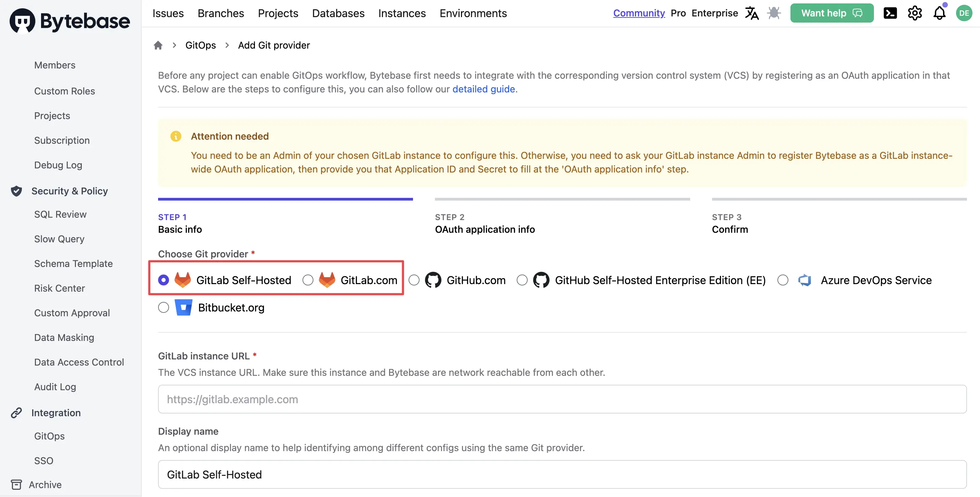
Task: Click the bug debug icon
Action: [x=773, y=13]
